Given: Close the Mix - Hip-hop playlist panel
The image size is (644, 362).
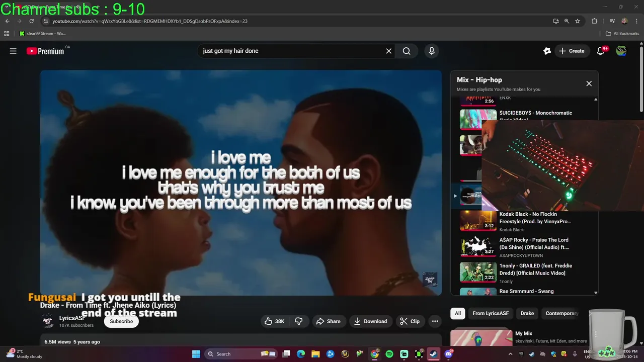Looking at the screenshot, I should [x=589, y=83].
